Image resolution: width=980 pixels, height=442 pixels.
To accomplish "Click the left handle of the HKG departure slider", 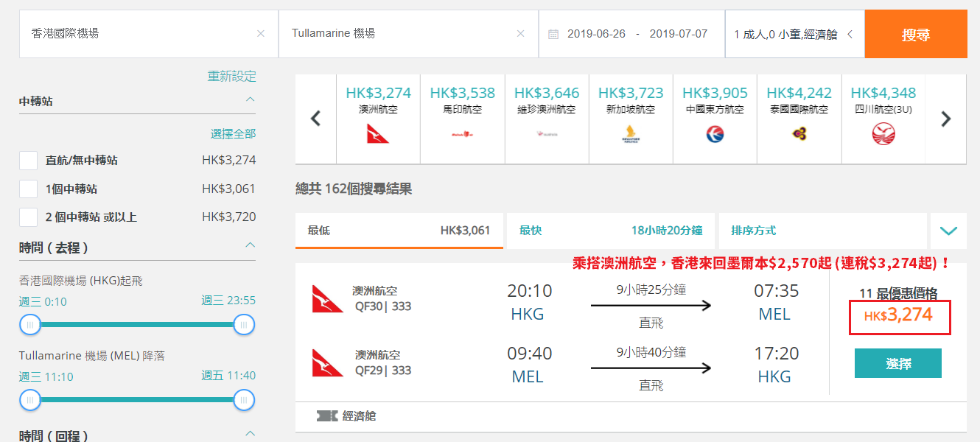I will pos(30,324).
